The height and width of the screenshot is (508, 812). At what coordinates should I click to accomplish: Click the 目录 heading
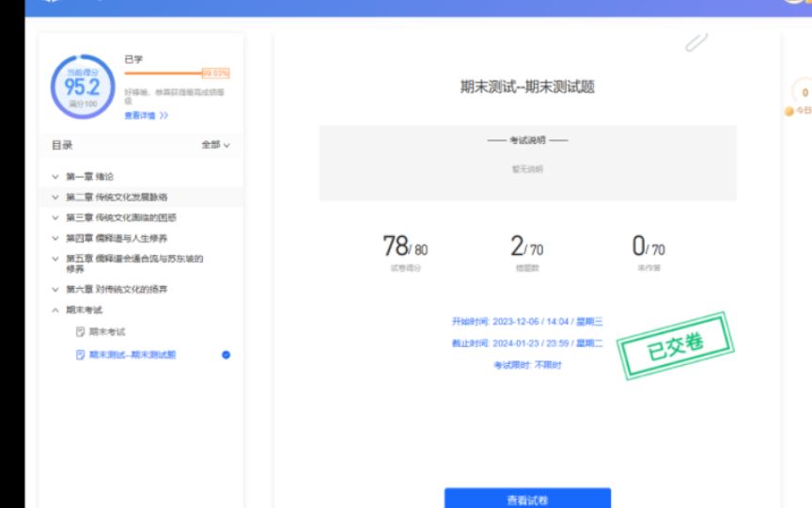(62, 145)
